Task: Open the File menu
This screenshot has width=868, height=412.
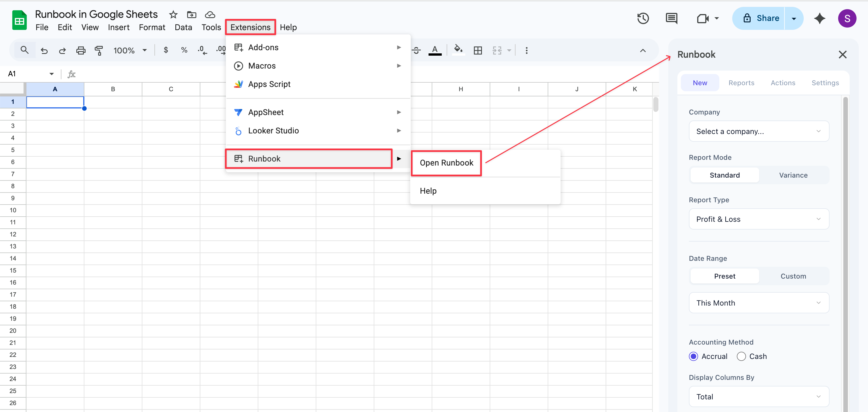Action: (42, 27)
